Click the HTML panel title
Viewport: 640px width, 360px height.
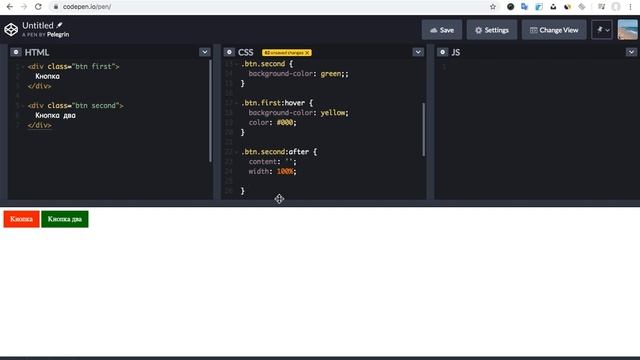[x=37, y=52]
